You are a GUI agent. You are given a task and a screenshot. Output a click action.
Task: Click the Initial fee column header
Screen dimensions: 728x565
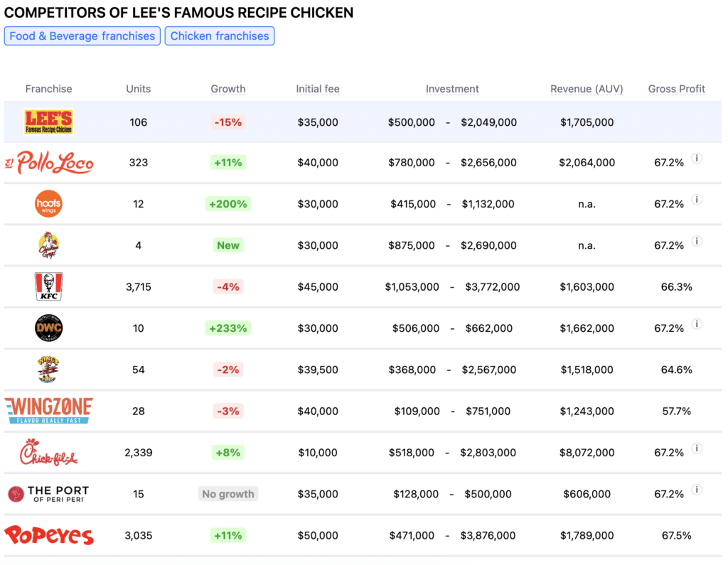point(318,89)
